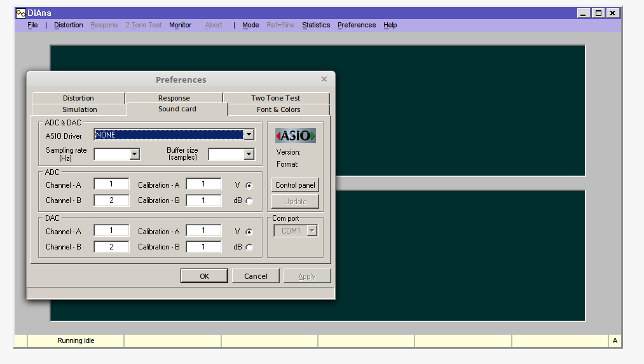Click ADC Calibration - B input field

tap(203, 200)
